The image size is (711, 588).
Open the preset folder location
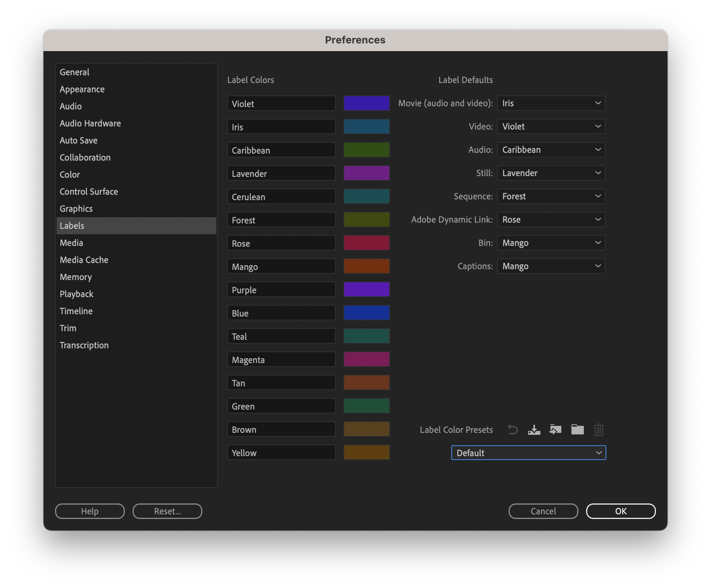(x=577, y=430)
